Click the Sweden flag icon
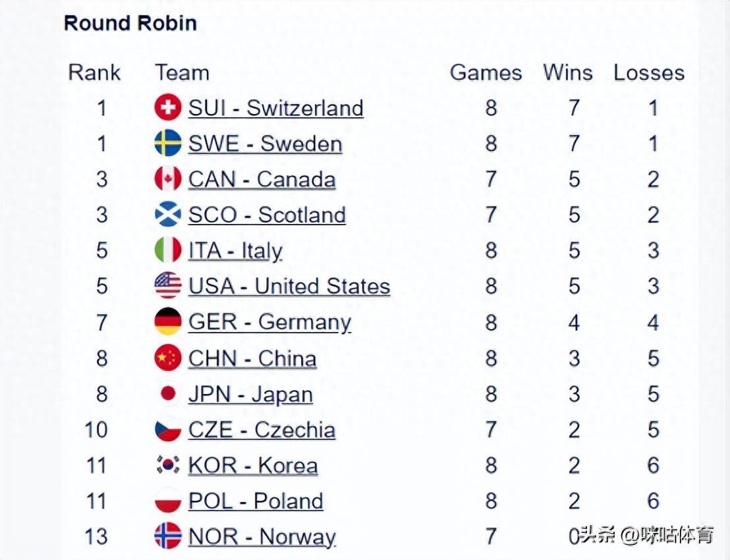Viewport: 730px width, 560px height. tap(168, 144)
